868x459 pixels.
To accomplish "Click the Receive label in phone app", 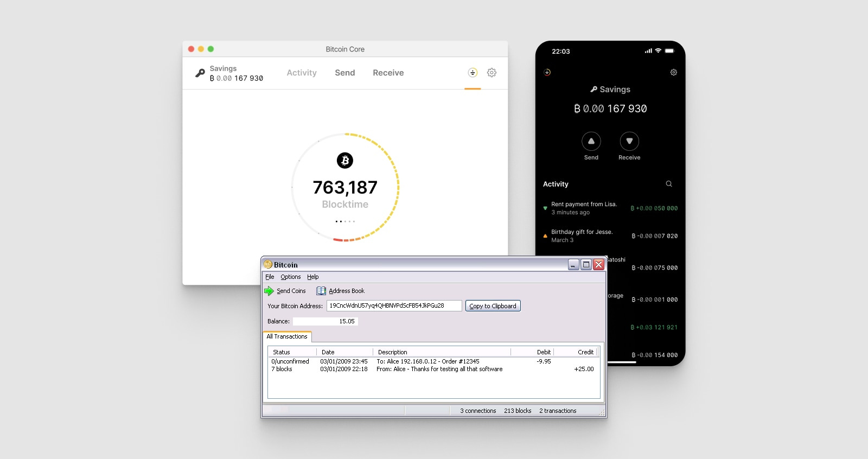I will pyautogui.click(x=629, y=157).
